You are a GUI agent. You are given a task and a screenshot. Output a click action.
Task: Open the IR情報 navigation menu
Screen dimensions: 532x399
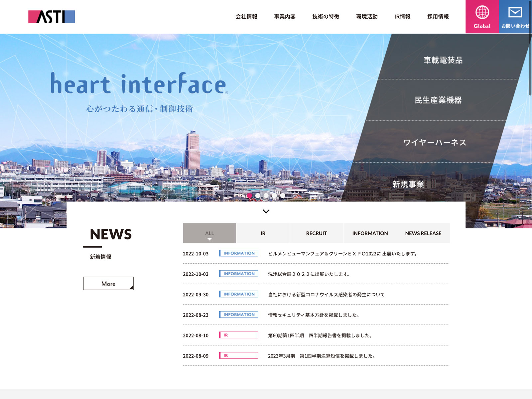point(402,17)
